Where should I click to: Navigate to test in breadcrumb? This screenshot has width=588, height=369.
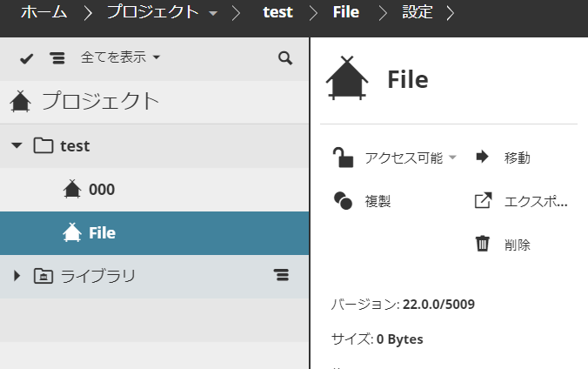277,12
